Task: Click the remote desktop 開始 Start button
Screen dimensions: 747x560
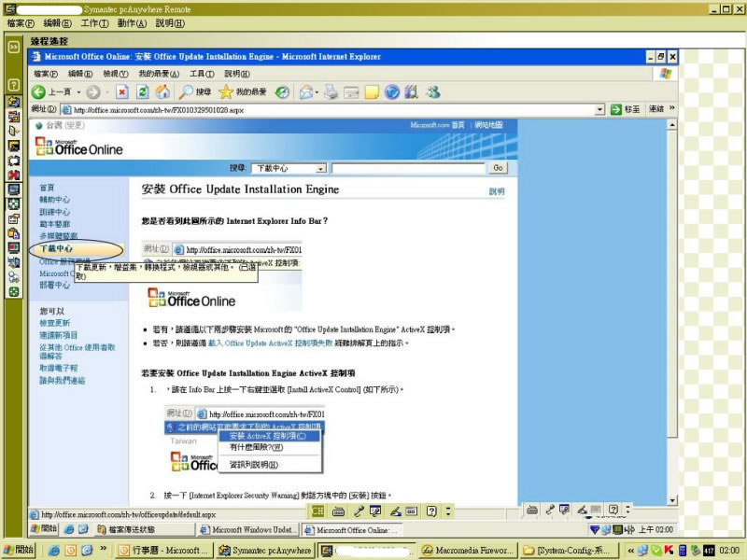Action: 44,528
